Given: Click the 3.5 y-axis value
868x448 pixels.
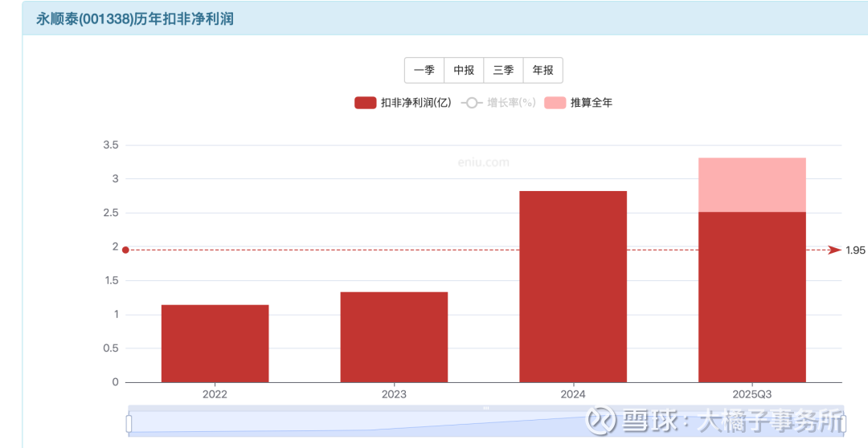Looking at the screenshot, I should pos(111,145).
